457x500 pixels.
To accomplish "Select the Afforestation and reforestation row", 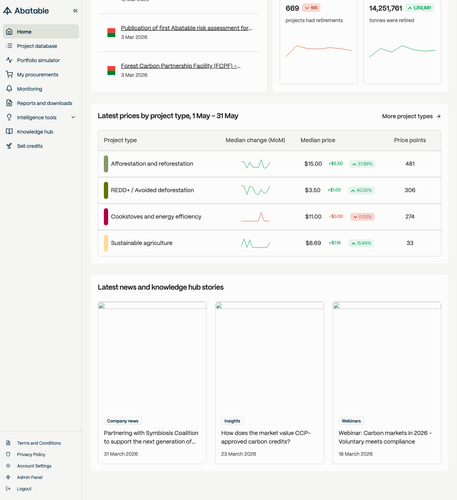I will (x=270, y=164).
